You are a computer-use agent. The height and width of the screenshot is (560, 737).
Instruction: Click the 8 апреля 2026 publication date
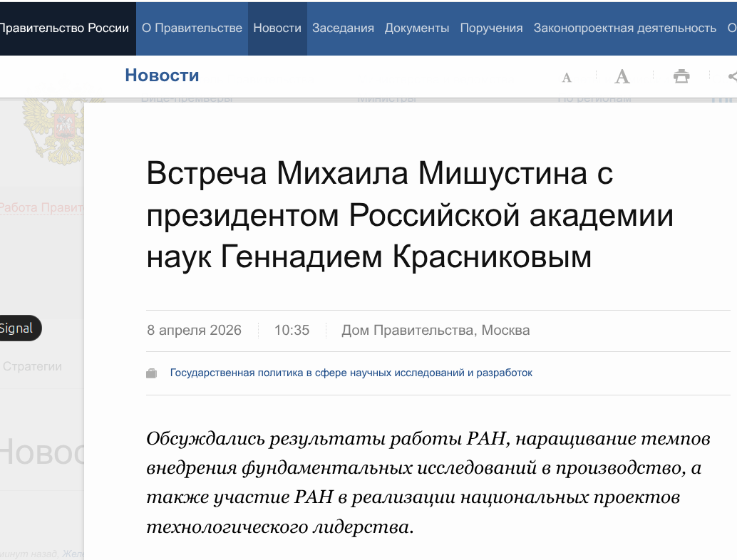click(194, 331)
